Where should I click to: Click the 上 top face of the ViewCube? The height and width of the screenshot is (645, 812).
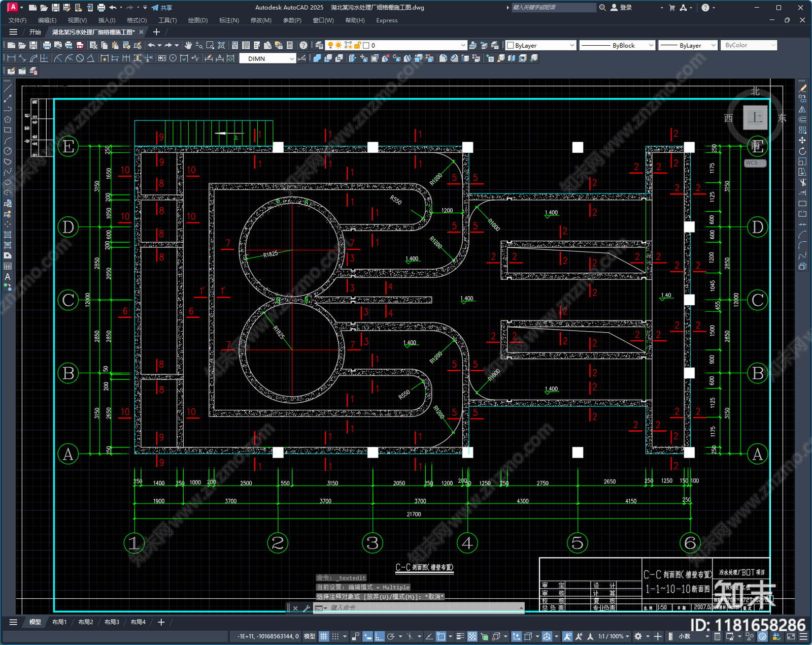point(756,118)
